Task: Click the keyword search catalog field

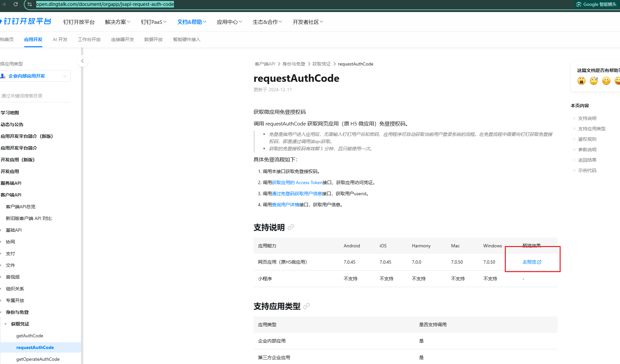Action: coord(35,96)
